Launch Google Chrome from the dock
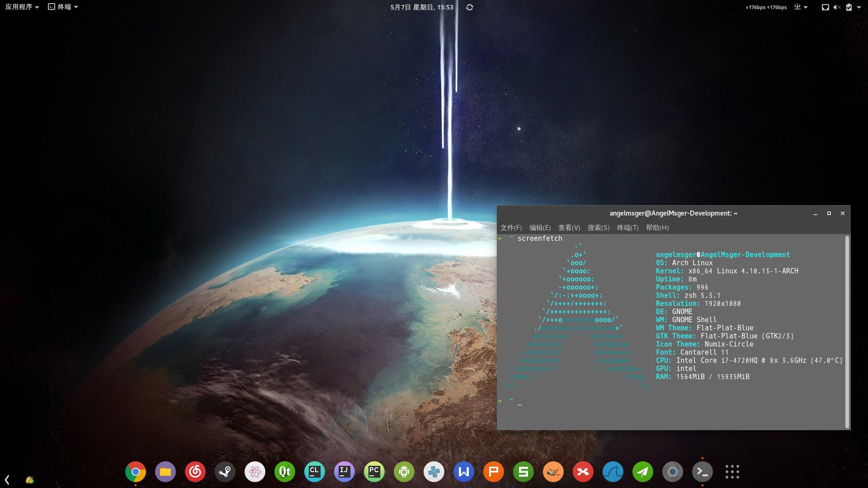The height and width of the screenshot is (488, 868). coord(136,472)
